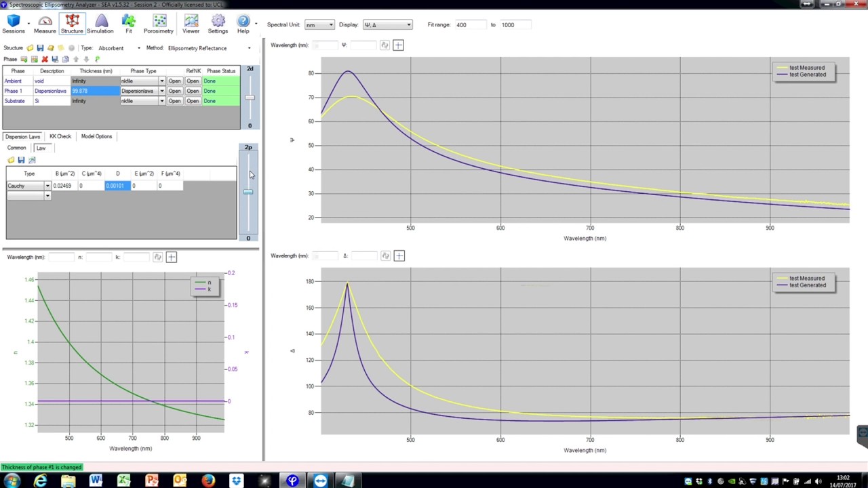Screen dimensions: 868x488
Task: Save structure using the floppy disk icon
Action: pos(40,48)
